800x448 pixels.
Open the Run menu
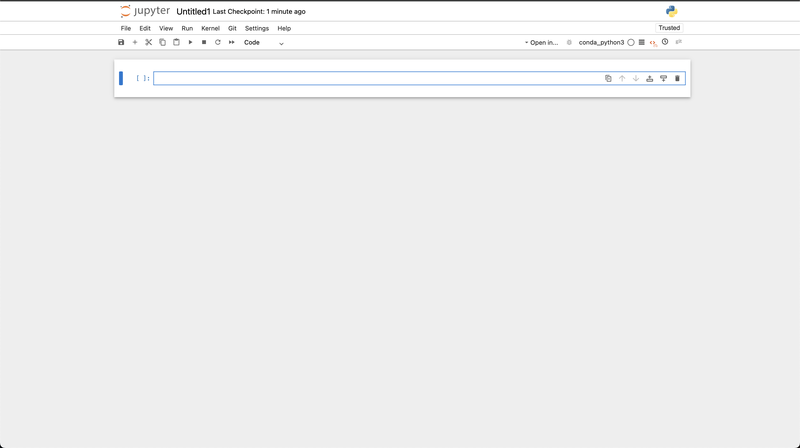pos(187,29)
